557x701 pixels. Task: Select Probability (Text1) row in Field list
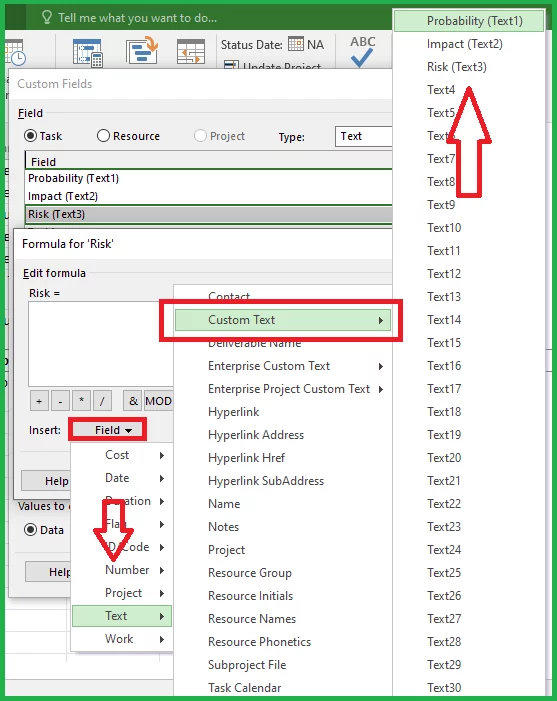(x=209, y=178)
